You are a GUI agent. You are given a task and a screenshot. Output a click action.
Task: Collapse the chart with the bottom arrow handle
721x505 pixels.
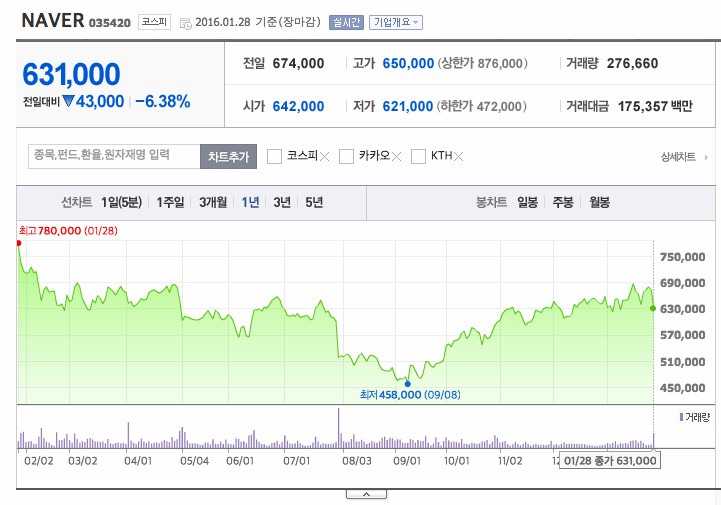tap(367, 494)
